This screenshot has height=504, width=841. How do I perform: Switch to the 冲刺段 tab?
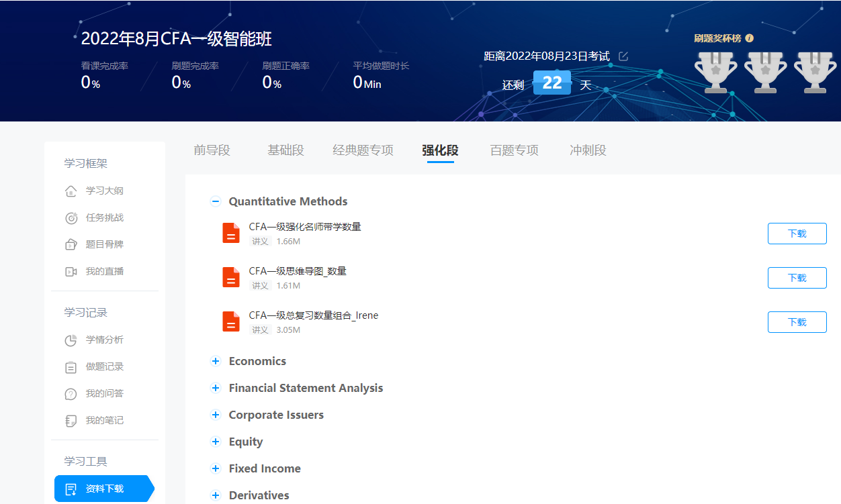click(x=588, y=150)
